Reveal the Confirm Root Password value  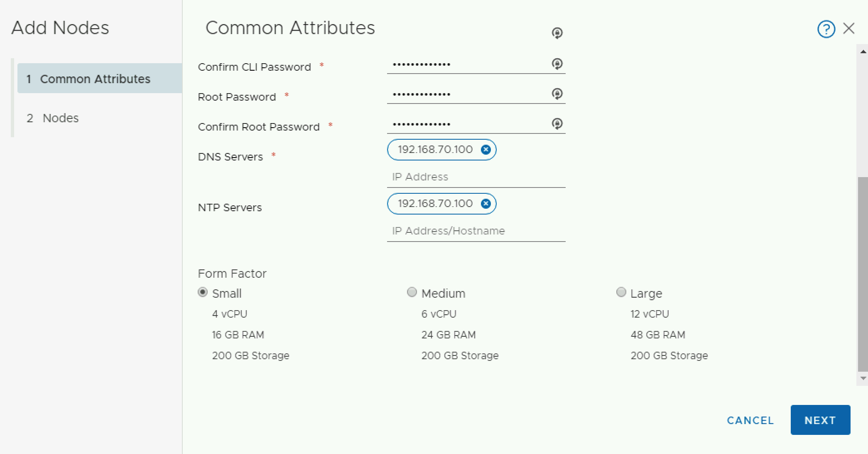pyautogui.click(x=557, y=124)
